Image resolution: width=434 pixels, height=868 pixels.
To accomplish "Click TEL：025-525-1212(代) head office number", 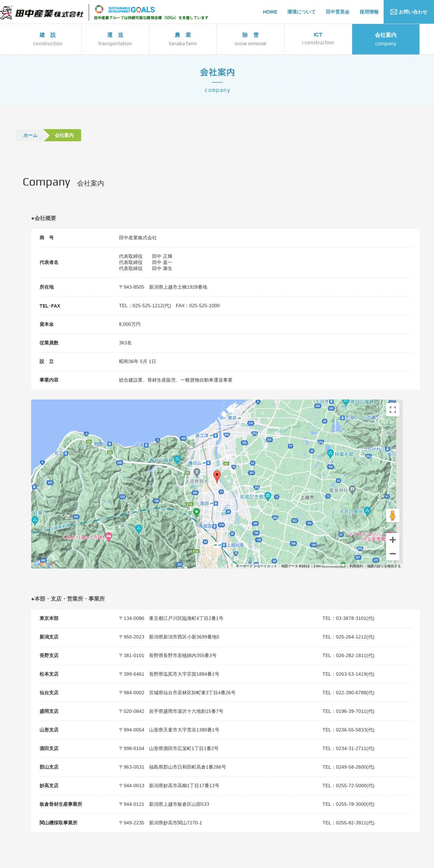I will click(145, 306).
